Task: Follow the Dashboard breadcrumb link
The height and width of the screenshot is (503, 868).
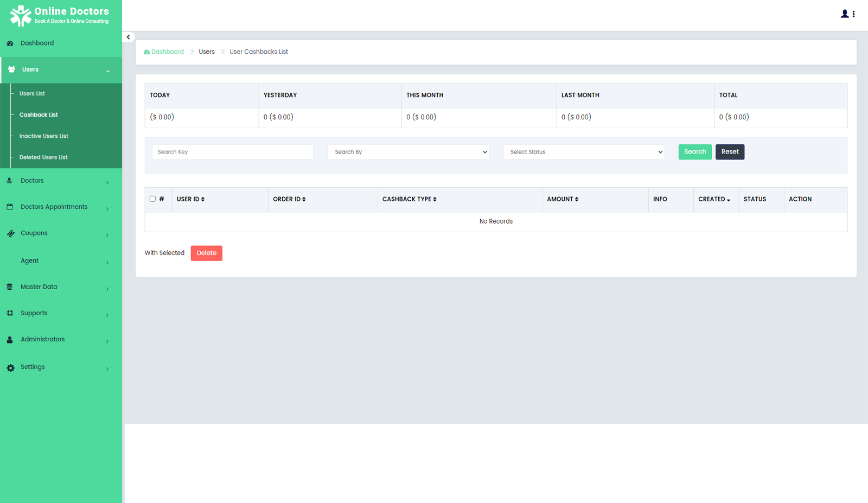Action: pyautogui.click(x=167, y=52)
